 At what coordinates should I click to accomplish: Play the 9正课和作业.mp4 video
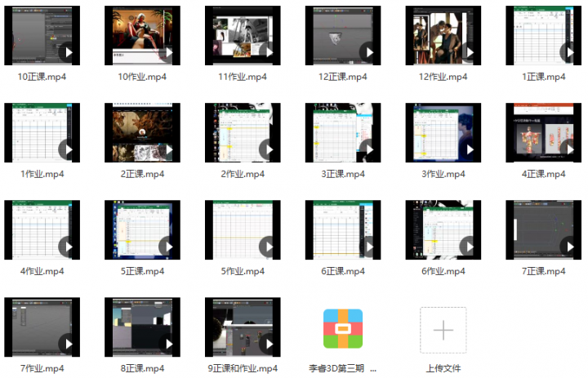[269, 344]
